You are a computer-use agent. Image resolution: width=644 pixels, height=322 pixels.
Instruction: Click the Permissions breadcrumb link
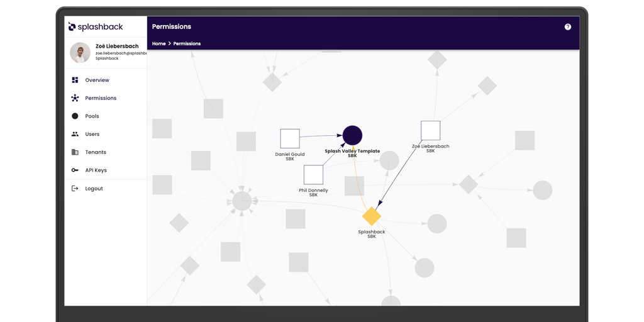pos(187,43)
